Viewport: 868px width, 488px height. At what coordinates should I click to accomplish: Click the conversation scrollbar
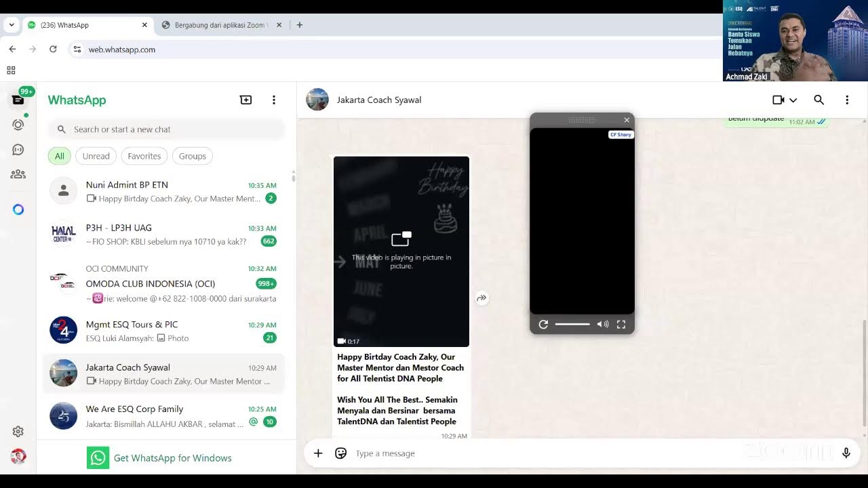(x=865, y=373)
